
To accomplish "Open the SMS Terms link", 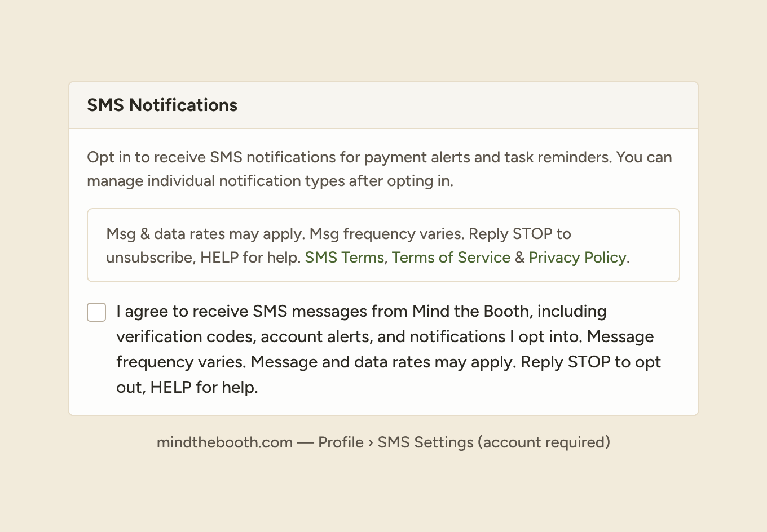I will [344, 258].
